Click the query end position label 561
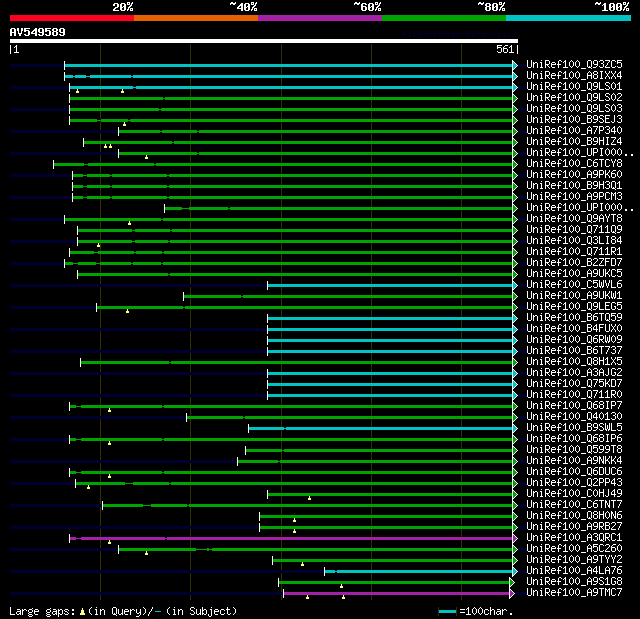Screen dimensions: 640x619 (505, 49)
